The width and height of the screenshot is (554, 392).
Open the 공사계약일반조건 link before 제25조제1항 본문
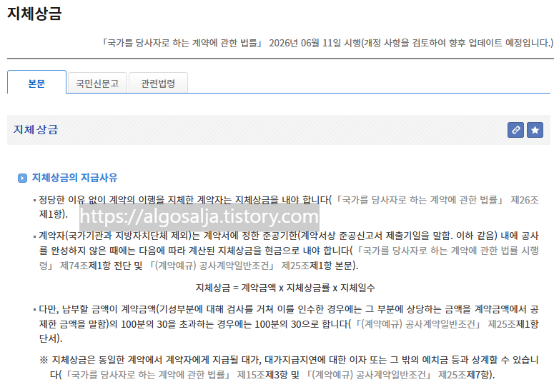(x=211, y=266)
